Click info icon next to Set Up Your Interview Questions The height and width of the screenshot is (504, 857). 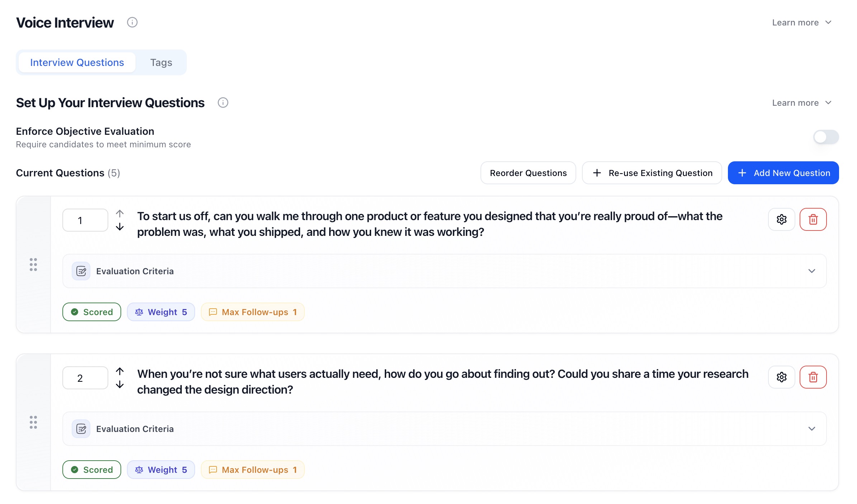(x=223, y=103)
